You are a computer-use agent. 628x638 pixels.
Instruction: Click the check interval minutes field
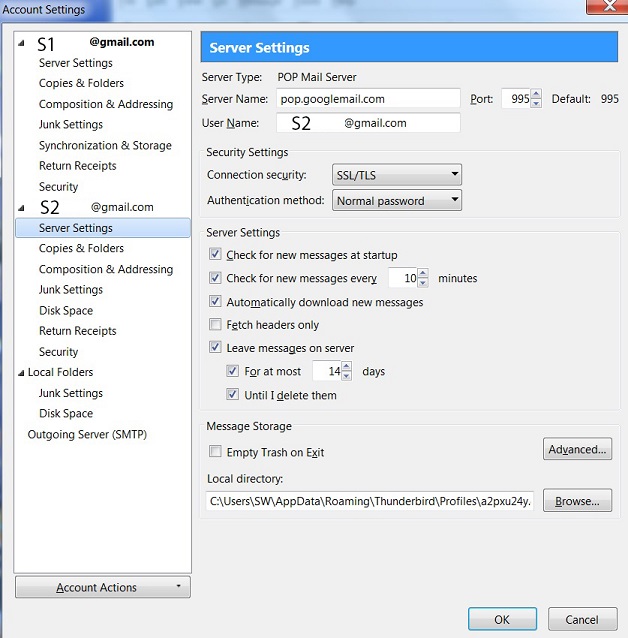(x=403, y=278)
